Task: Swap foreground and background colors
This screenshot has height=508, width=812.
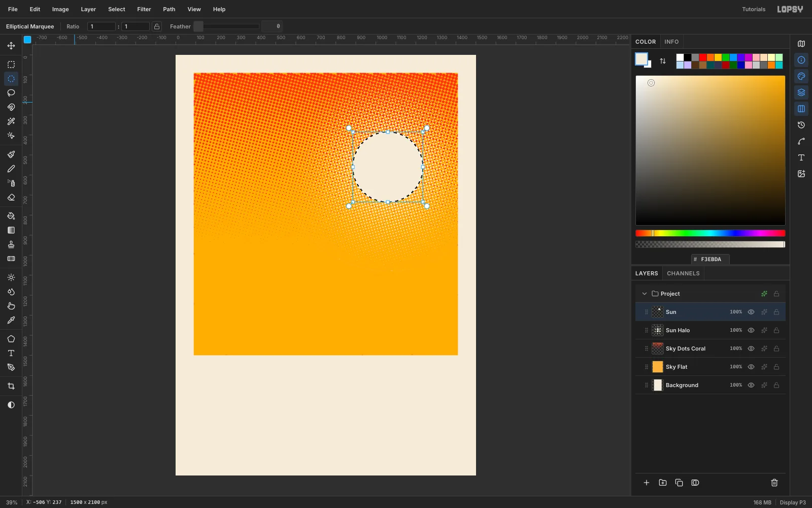Action: (x=663, y=61)
